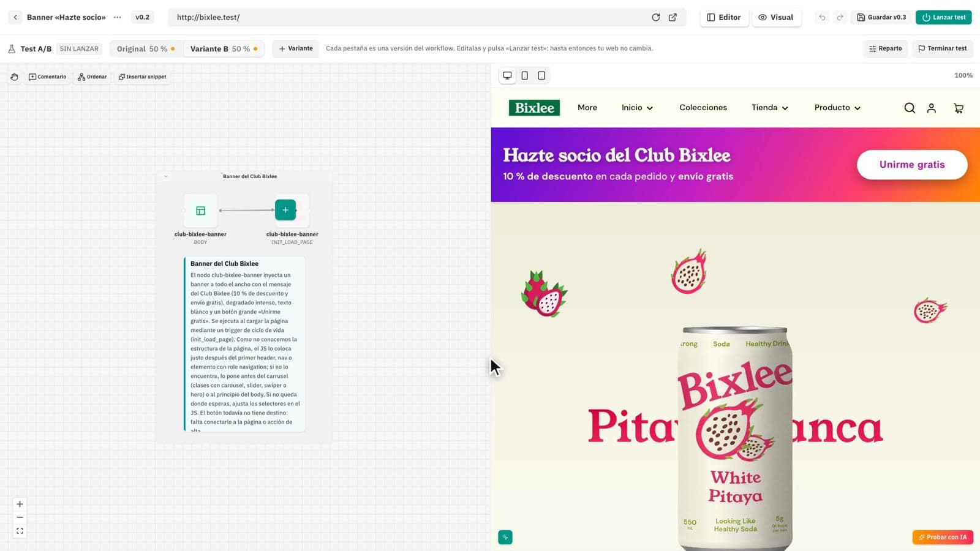This screenshot has width=980, height=551.
Task: Expand the Inicio navigation dropdown
Action: (x=637, y=108)
